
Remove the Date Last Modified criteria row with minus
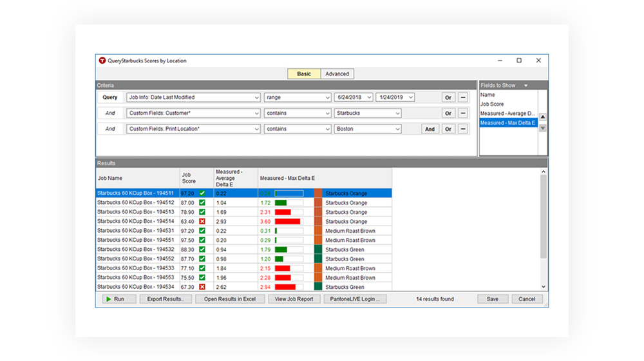coord(462,97)
